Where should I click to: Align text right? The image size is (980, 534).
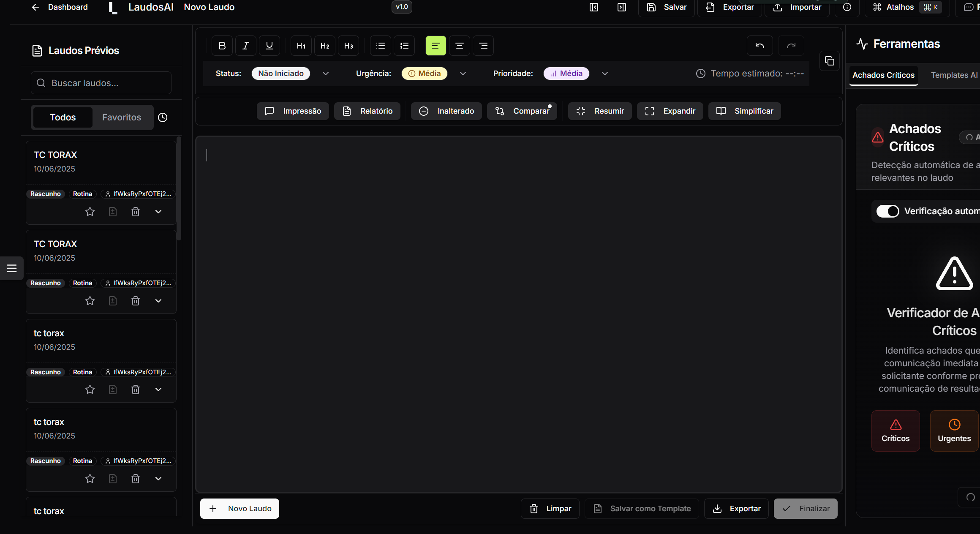tap(483, 46)
